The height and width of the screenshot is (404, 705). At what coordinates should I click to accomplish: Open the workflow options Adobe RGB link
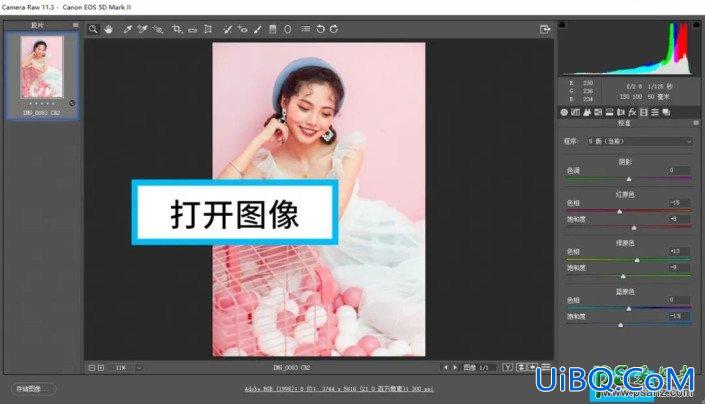(x=339, y=389)
